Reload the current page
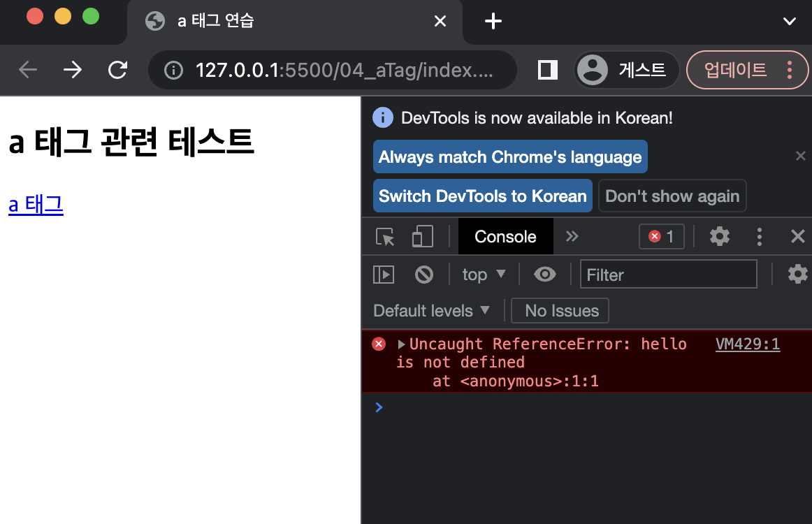The width and height of the screenshot is (812, 524). click(117, 69)
